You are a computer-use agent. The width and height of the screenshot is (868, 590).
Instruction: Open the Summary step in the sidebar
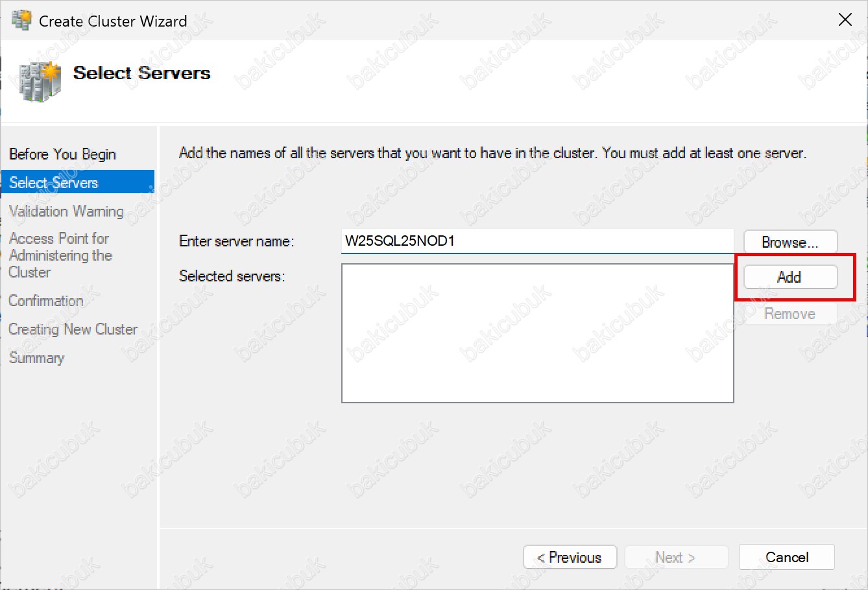pyautogui.click(x=37, y=358)
